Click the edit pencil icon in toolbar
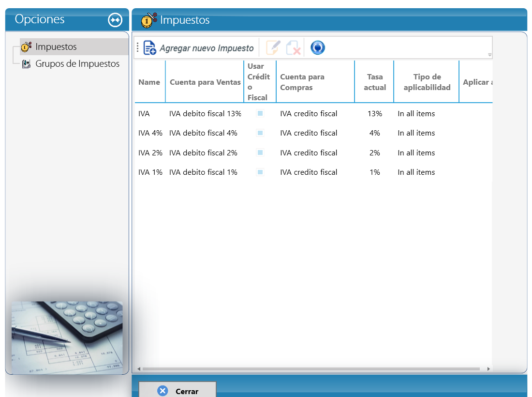532x397 pixels. pyautogui.click(x=273, y=47)
